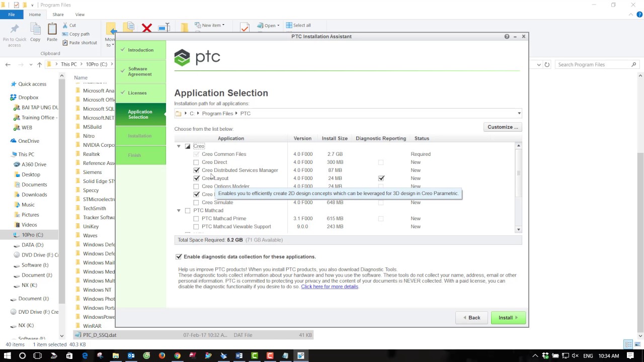Open the Click here for more details link
The height and width of the screenshot is (362, 644).
pos(330,287)
